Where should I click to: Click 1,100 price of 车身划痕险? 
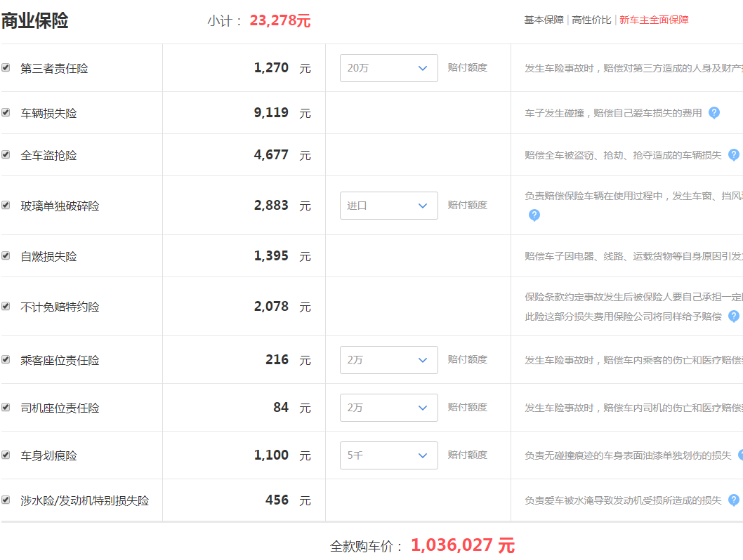pos(271,455)
